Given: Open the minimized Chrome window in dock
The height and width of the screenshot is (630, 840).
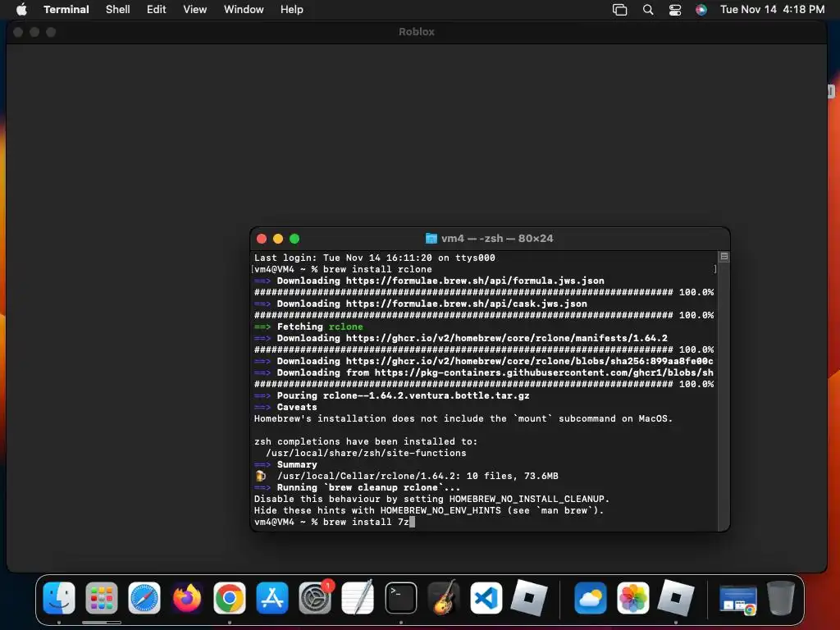Looking at the screenshot, I should [737, 599].
